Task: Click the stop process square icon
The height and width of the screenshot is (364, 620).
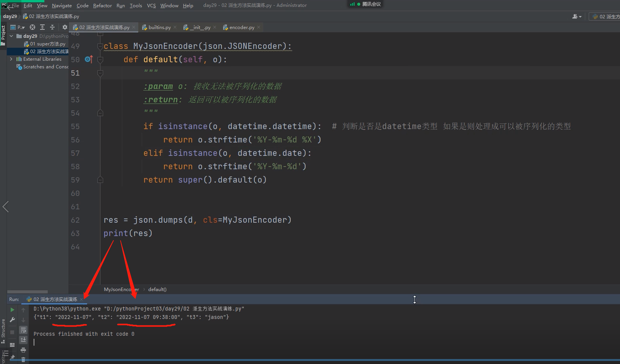Action: point(12,332)
